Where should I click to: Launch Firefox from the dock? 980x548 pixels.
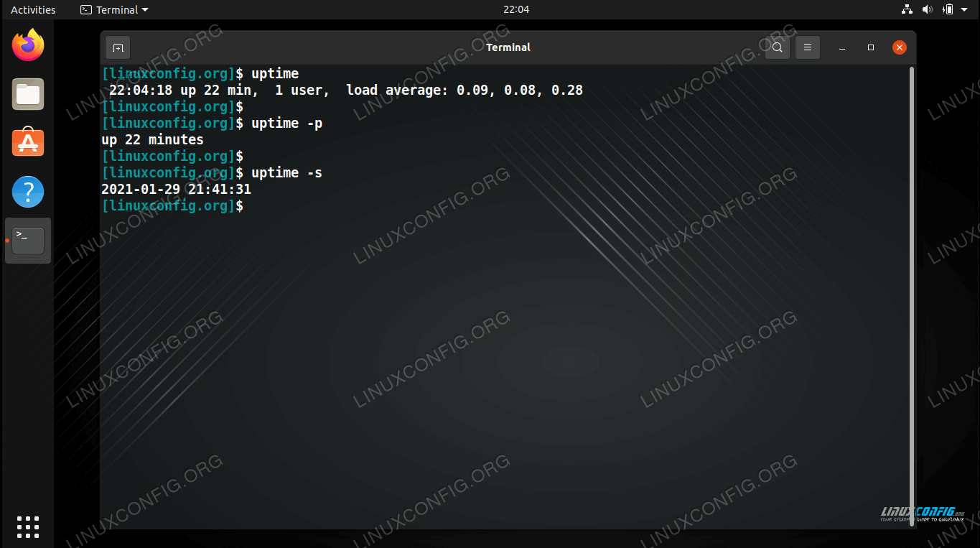pos(28,46)
